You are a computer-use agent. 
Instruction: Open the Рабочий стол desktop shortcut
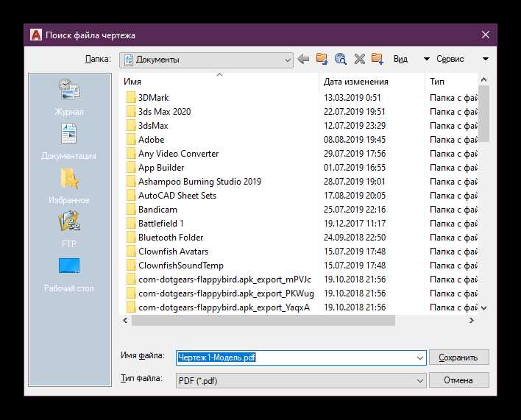click(x=69, y=274)
